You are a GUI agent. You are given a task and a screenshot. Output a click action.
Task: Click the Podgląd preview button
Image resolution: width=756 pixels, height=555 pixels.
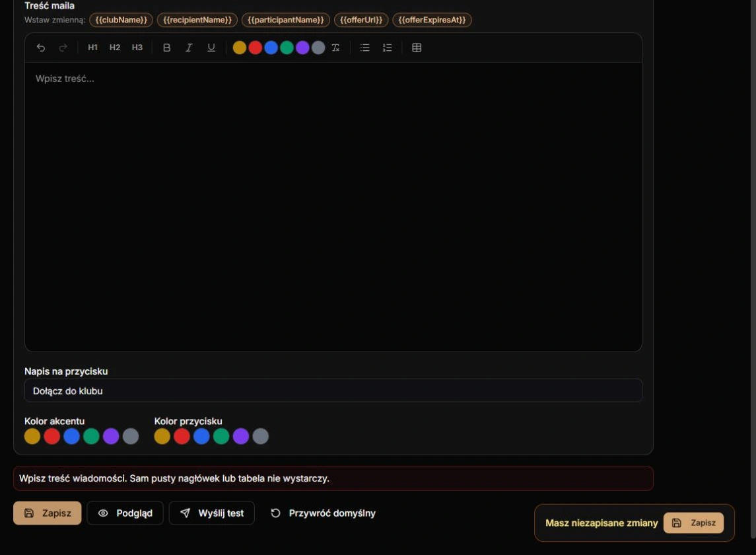point(125,513)
